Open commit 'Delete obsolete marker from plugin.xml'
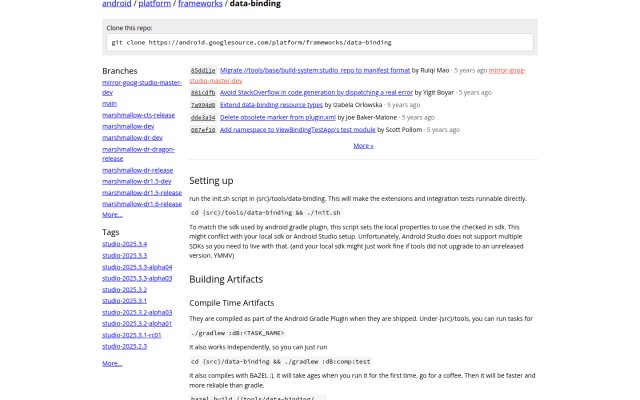Viewport: 640px width, 400px height. (278, 118)
